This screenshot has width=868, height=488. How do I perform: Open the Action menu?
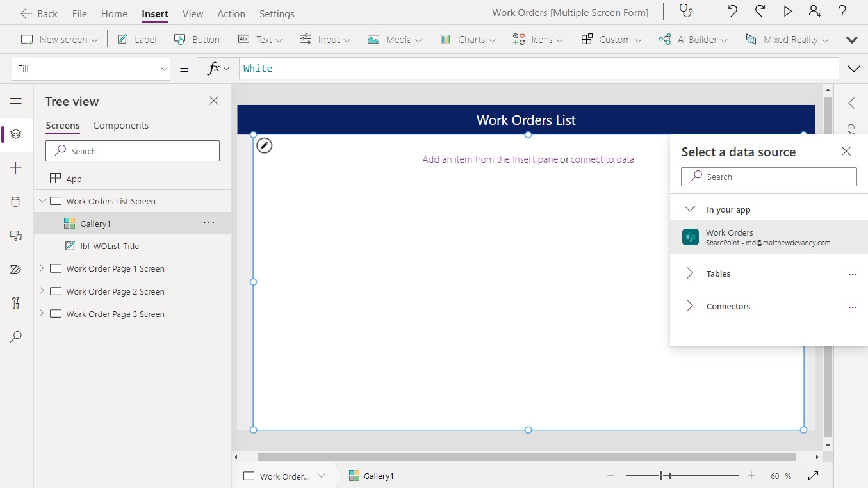pos(231,13)
